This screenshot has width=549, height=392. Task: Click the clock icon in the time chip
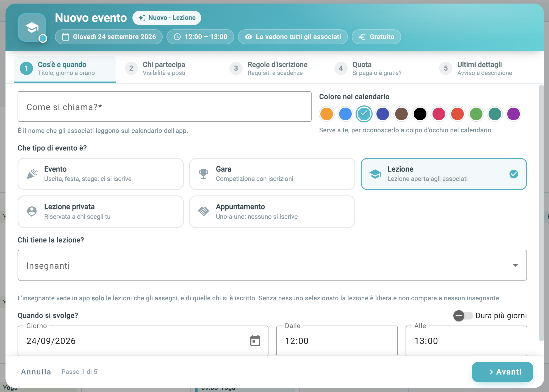point(178,37)
